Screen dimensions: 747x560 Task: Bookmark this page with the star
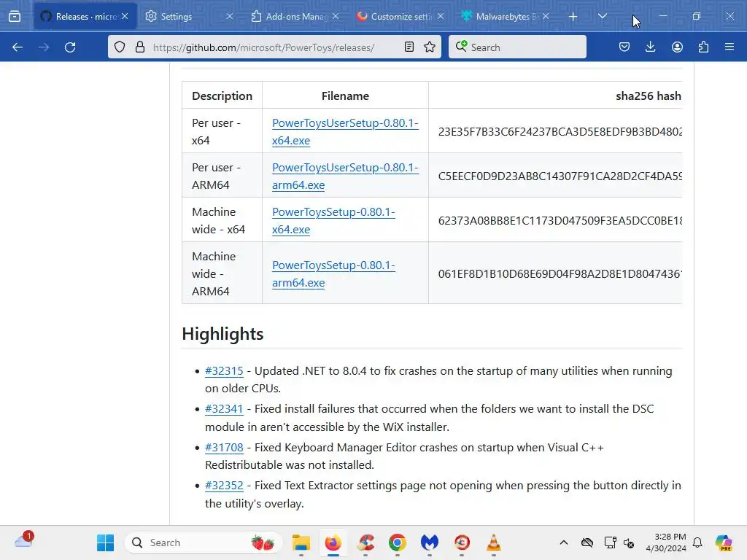pyautogui.click(x=430, y=47)
